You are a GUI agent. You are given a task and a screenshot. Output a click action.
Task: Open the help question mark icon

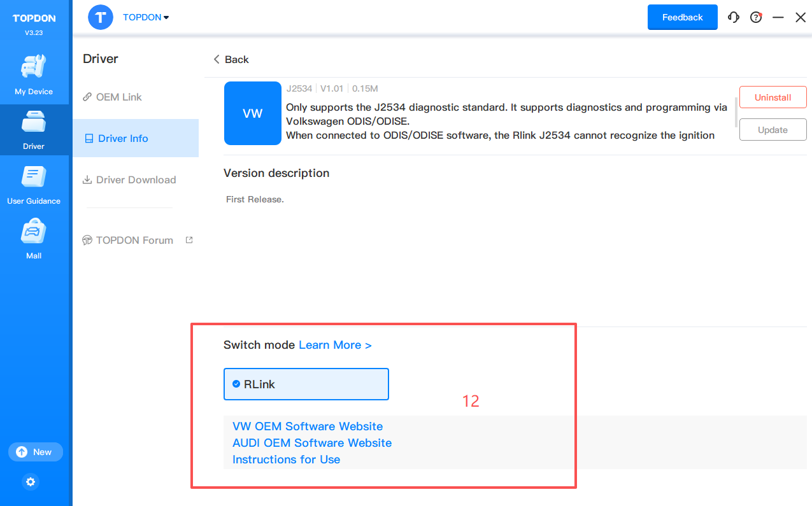tap(756, 17)
